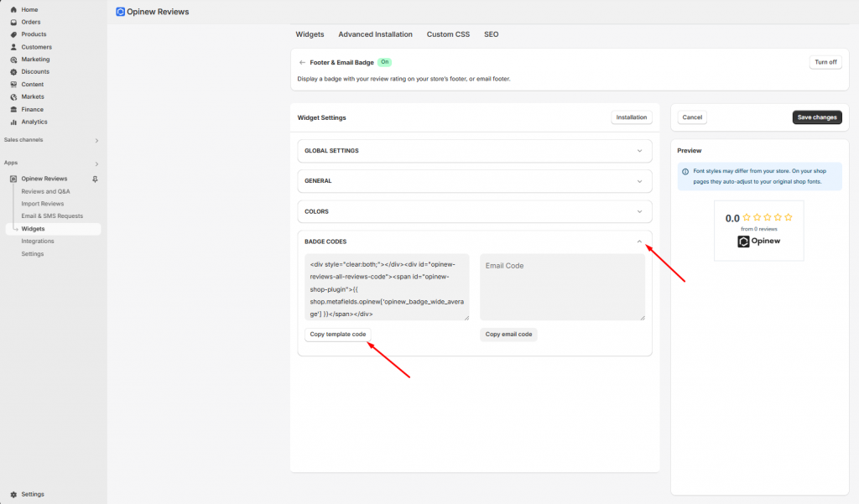
Task: Expand the General accordion
Action: pos(475,181)
